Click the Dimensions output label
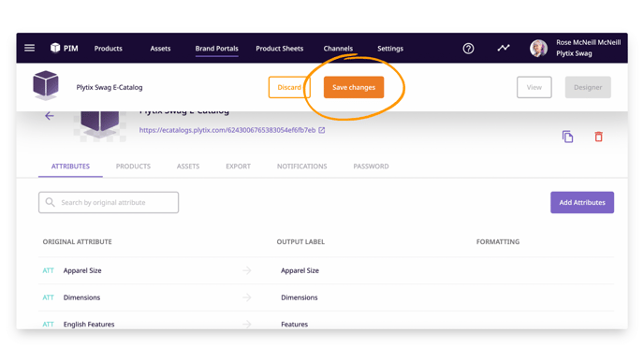Viewport: 644px width, 362px height. click(300, 297)
